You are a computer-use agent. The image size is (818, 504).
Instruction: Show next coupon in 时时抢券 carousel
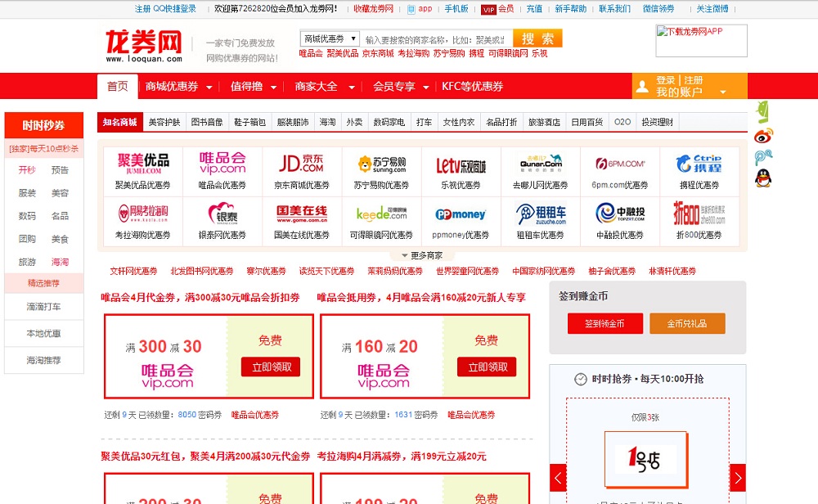click(x=738, y=477)
